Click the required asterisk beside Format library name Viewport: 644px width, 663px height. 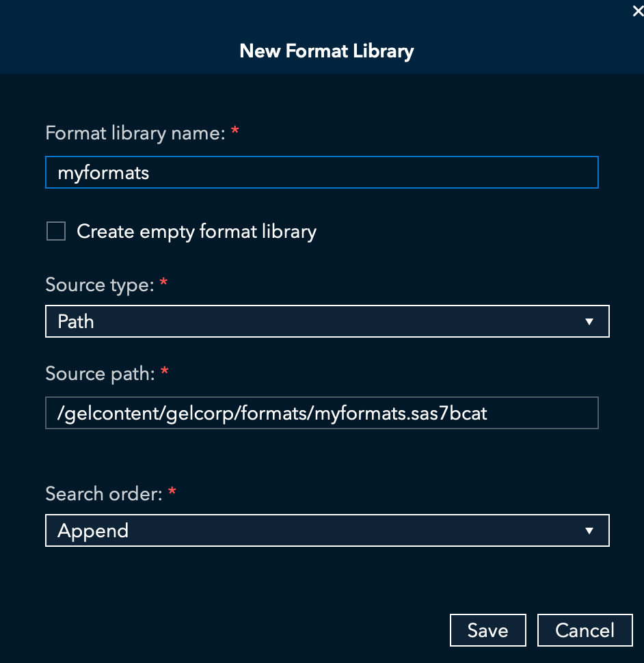[235, 131]
